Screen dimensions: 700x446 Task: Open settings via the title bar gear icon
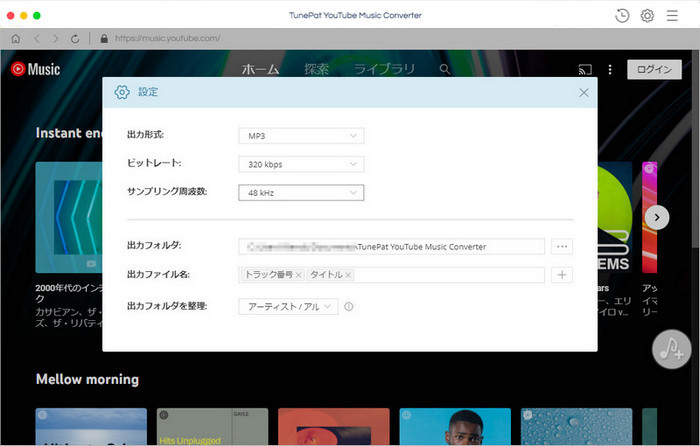coord(647,16)
